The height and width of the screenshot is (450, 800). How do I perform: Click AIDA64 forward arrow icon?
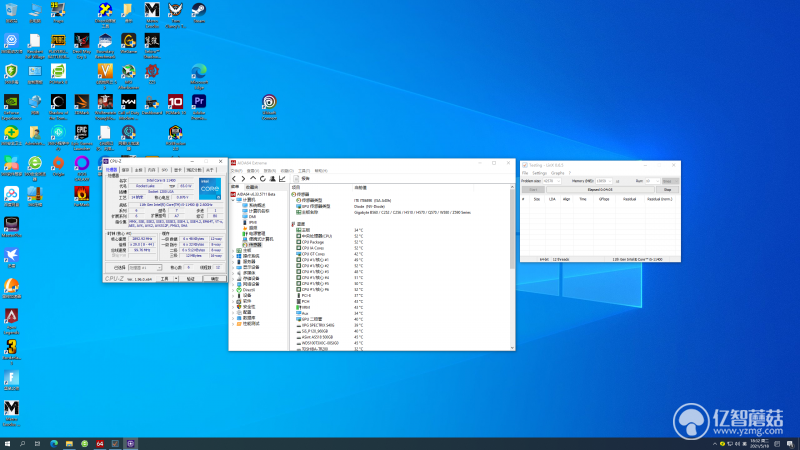tap(243, 179)
